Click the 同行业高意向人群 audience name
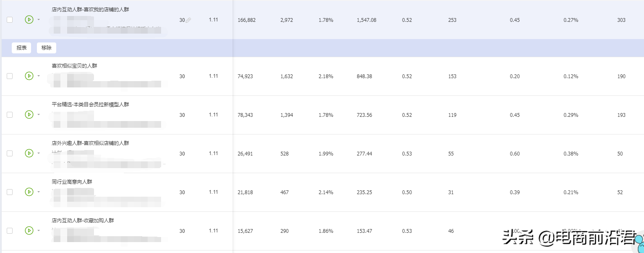 [72, 182]
